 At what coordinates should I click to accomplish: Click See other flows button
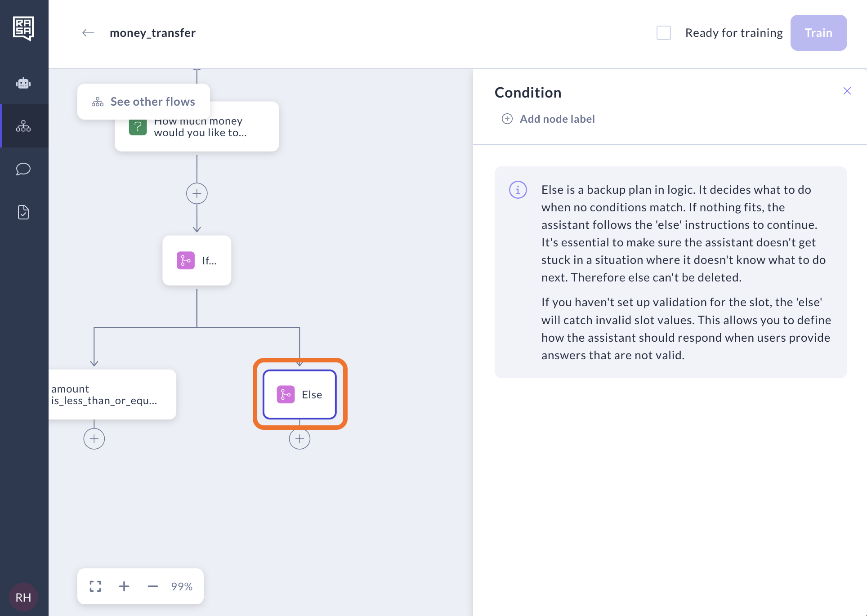(x=143, y=102)
